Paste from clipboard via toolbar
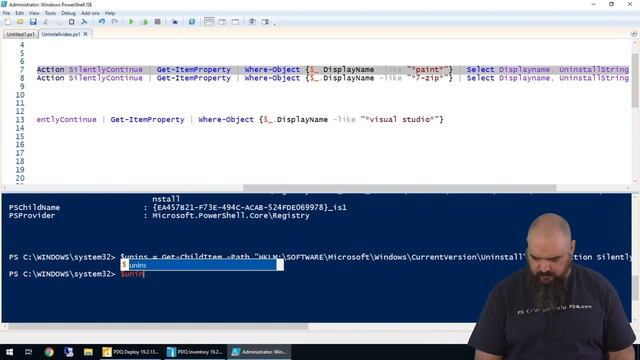 (71, 22)
